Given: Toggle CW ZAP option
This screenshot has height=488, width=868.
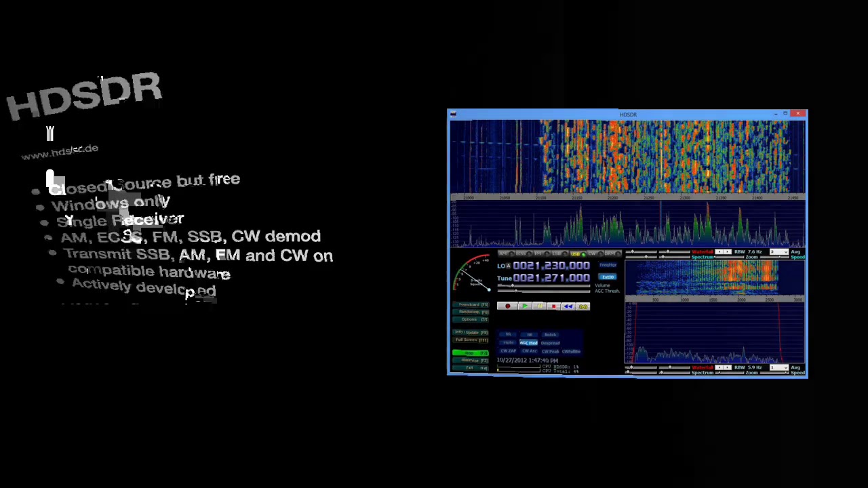Looking at the screenshot, I should coord(508,351).
